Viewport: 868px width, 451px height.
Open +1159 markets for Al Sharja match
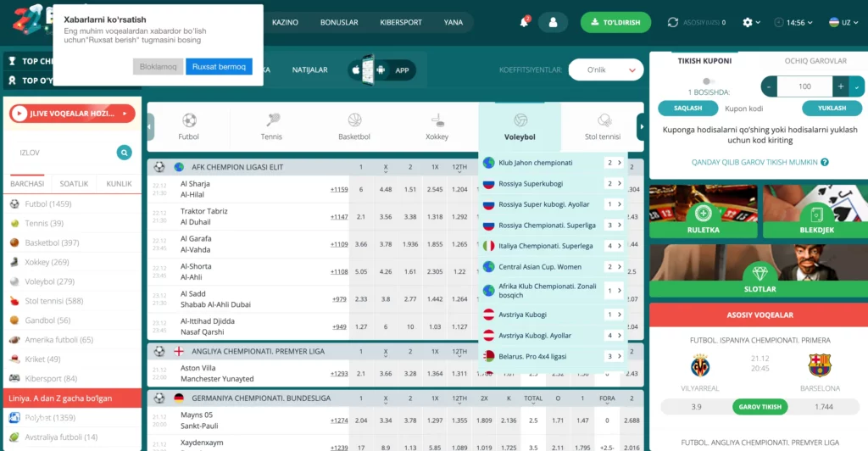(x=339, y=189)
